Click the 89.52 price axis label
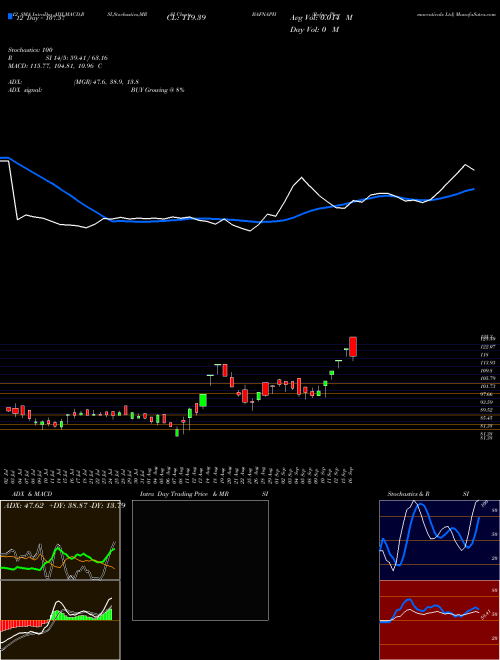The image size is (500, 660). [x=487, y=410]
